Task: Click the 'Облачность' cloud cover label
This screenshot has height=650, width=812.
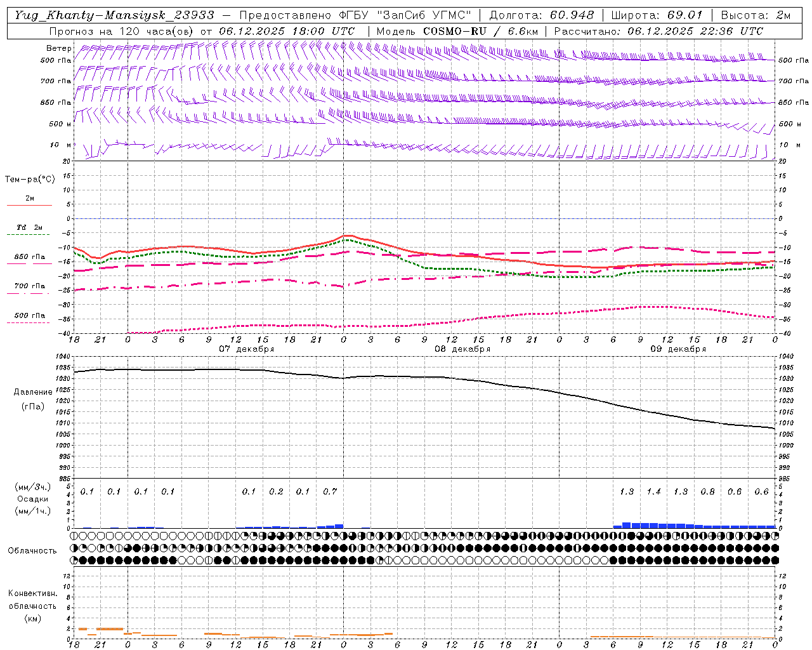Action: tap(32, 551)
